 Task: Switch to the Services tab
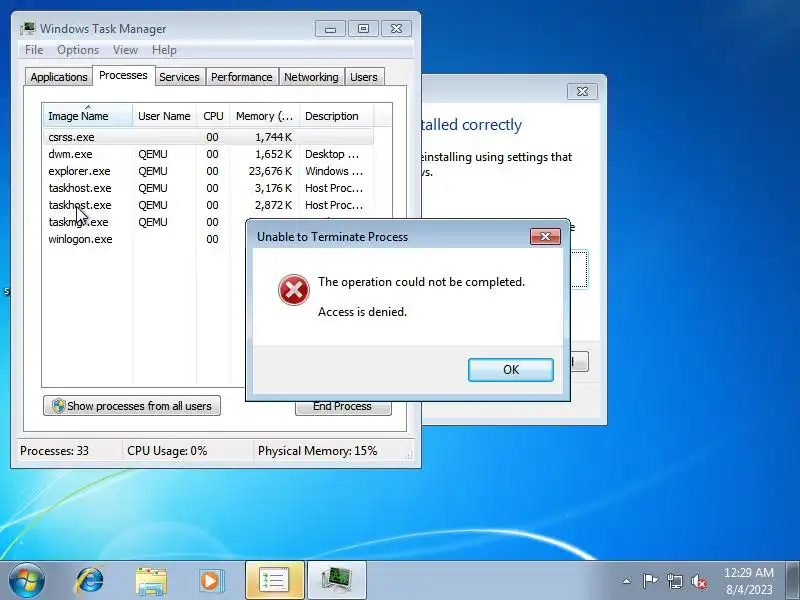(179, 77)
